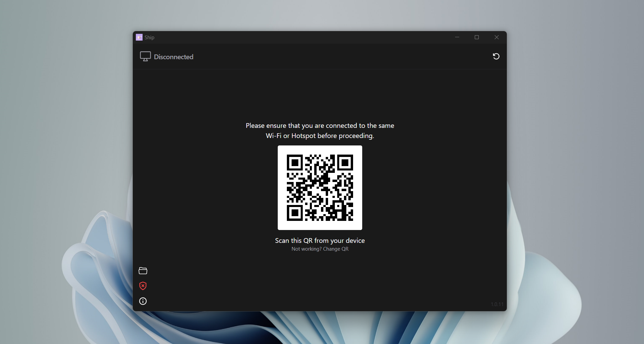Click the 'Ship' title bar label
This screenshot has height=344, width=644.
point(149,38)
